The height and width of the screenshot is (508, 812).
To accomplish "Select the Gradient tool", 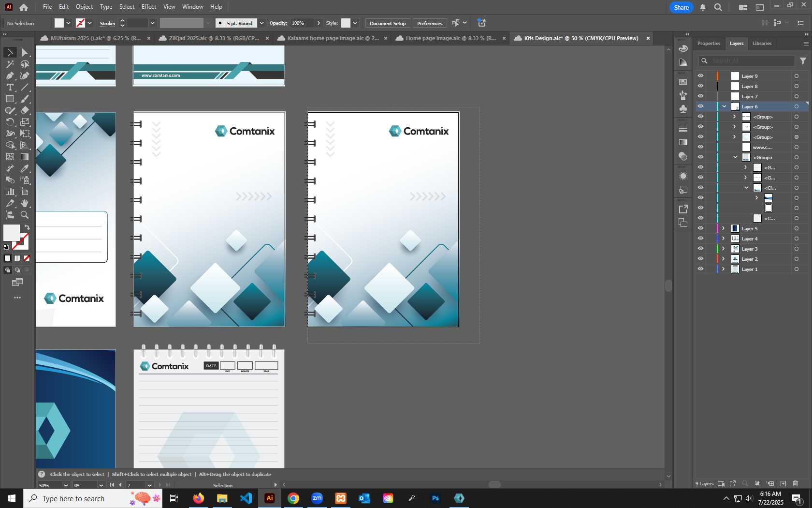I will 25,157.
